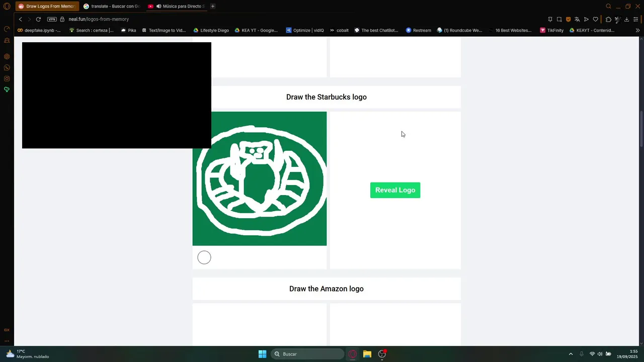Switch to translate - Buscar con Google tab
The image size is (644, 362).
click(112, 7)
